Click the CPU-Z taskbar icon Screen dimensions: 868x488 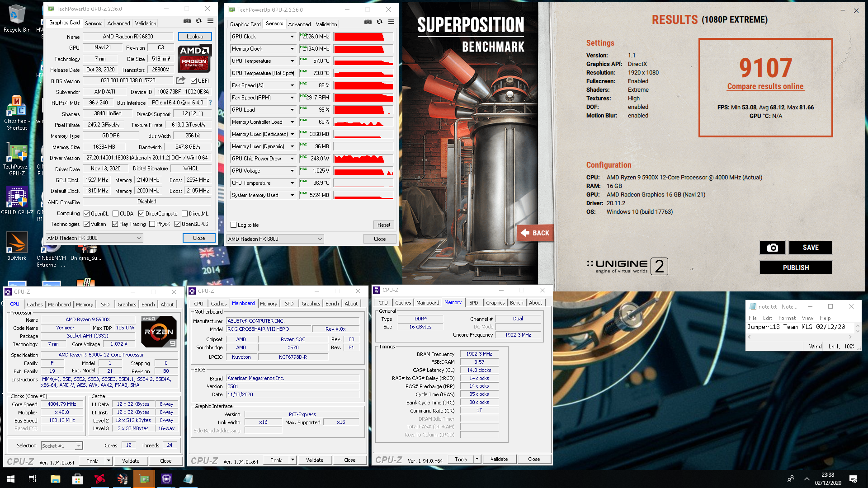[166, 479]
